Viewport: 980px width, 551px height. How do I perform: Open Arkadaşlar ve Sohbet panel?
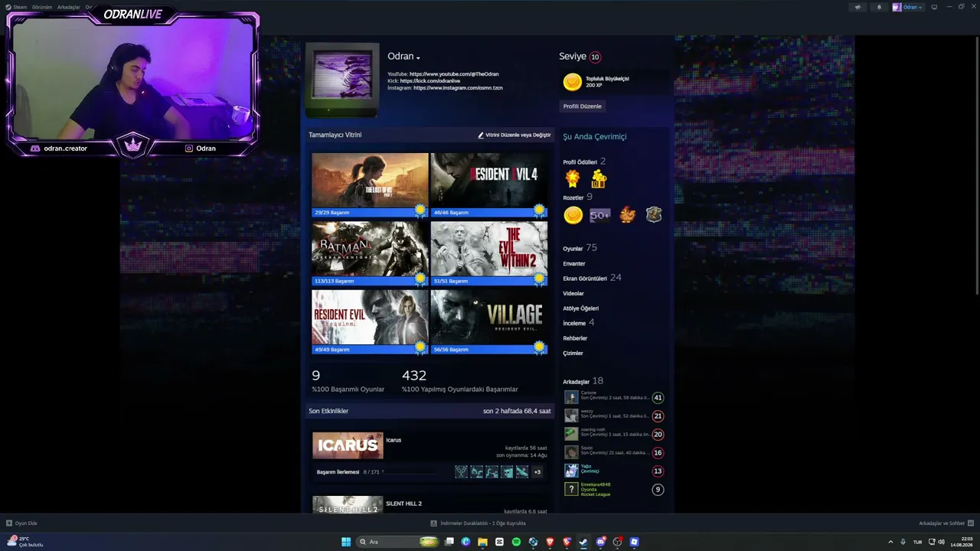pyautogui.click(x=945, y=523)
